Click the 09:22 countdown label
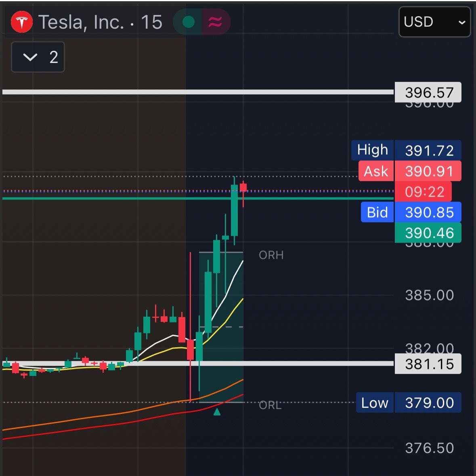This screenshot has height=476, width=476. pos(423,191)
